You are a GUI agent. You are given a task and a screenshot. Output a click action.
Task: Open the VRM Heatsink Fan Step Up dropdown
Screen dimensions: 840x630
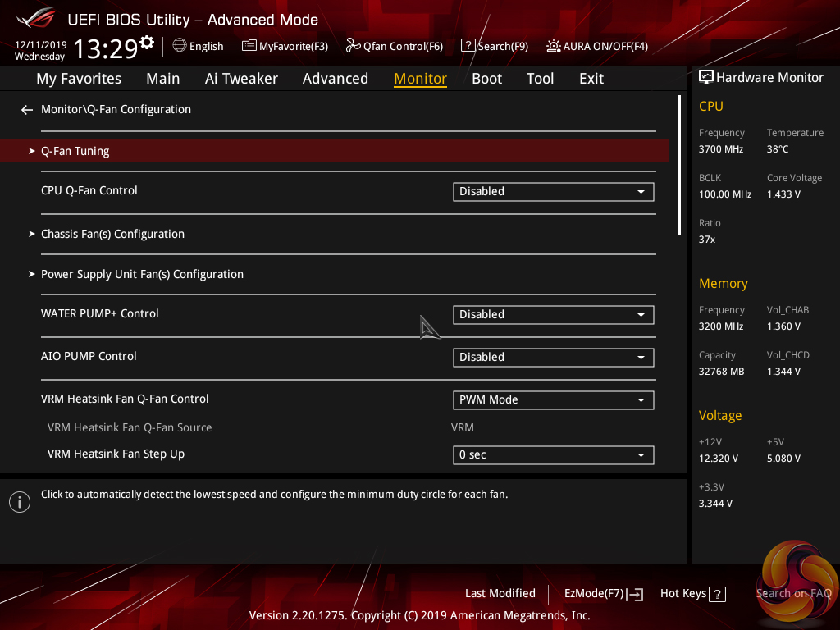coord(553,455)
